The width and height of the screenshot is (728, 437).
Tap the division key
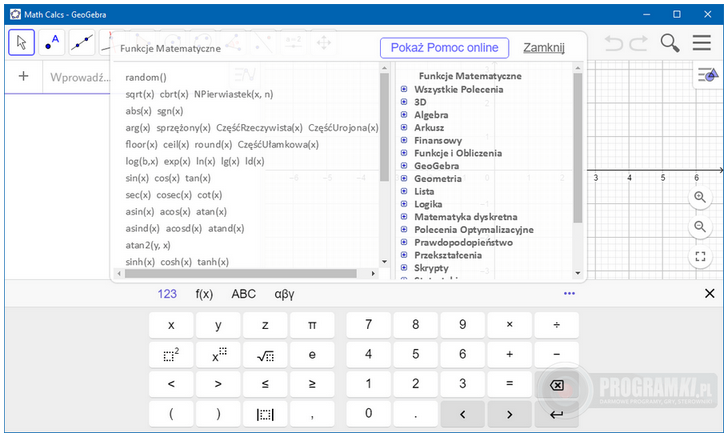[556, 325]
